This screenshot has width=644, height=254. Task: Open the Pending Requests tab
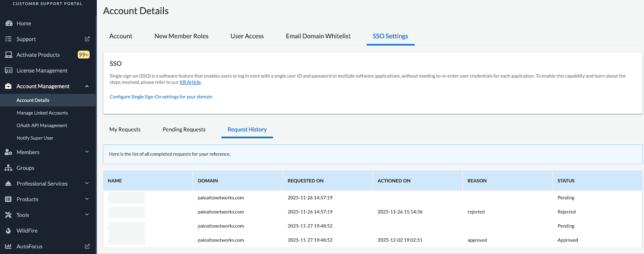click(184, 129)
